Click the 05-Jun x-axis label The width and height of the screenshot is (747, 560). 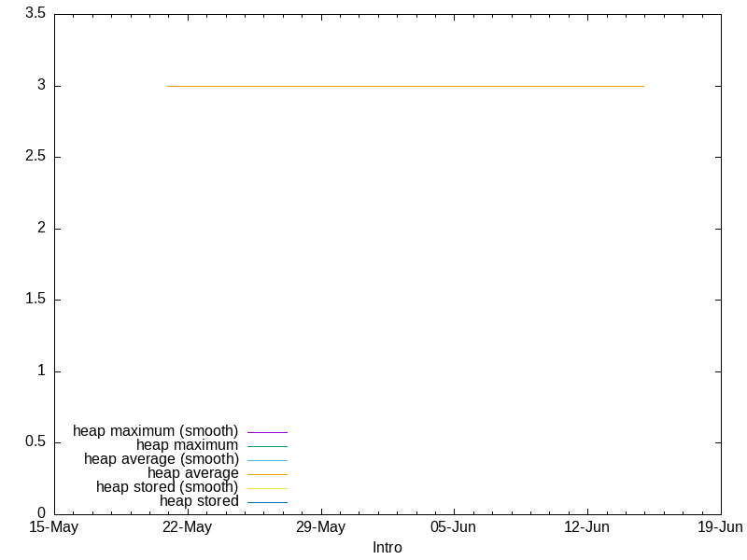453,527
